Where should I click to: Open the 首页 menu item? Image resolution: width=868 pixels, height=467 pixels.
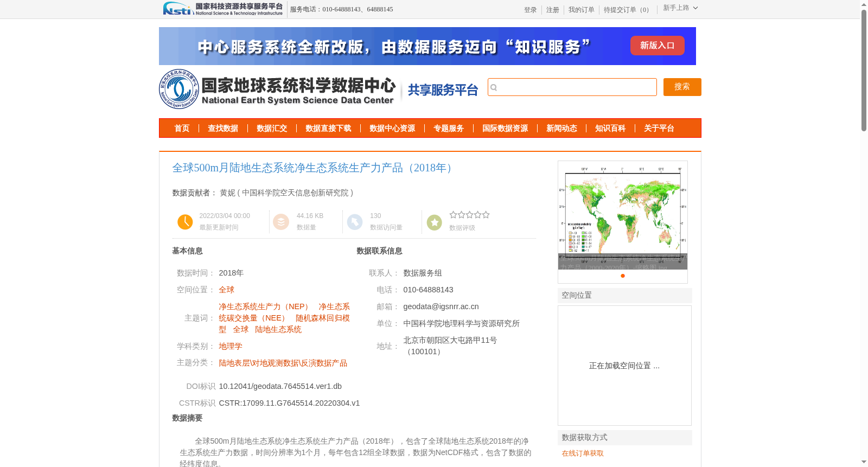(182, 129)
